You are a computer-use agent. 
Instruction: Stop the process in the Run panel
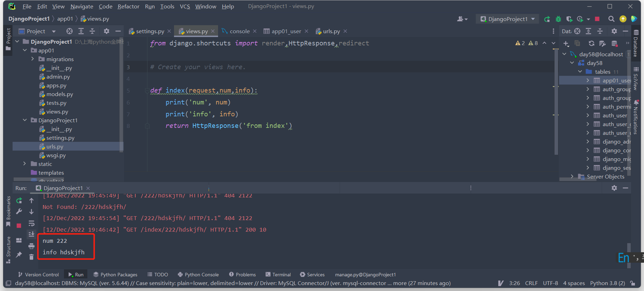19,226
